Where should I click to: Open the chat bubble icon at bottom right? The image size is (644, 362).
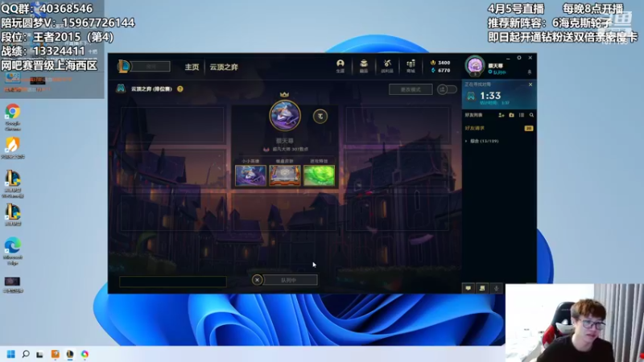pos(469,288)
